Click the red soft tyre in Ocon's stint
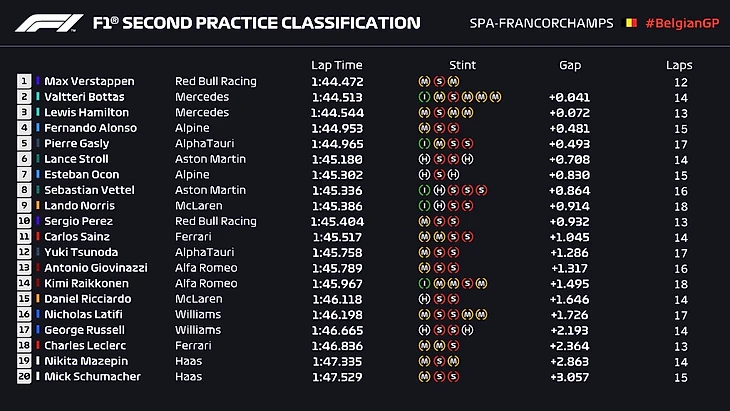This screenshot has height=411, width=730. point(439,175)
